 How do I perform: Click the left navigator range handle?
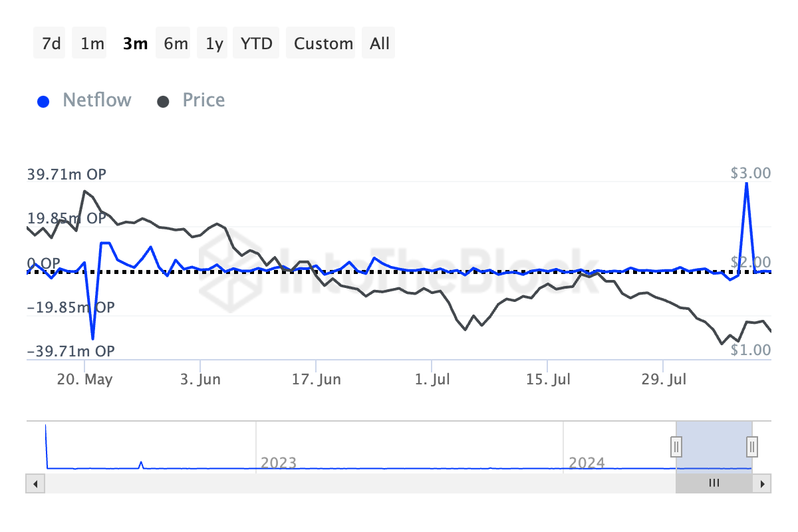[676, 446]
